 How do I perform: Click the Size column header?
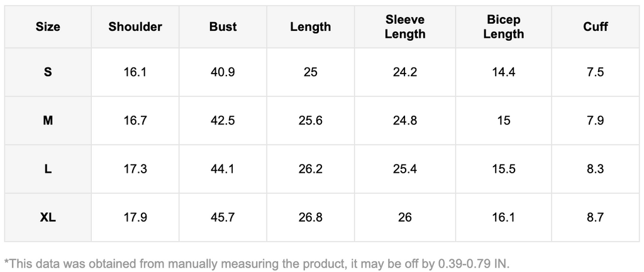(48, 26)
